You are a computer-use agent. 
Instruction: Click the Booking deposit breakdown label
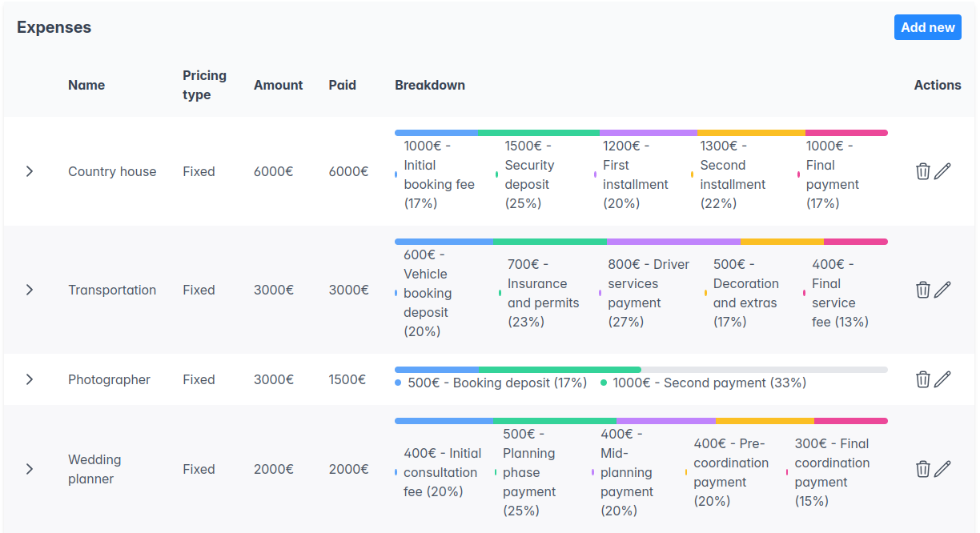click(496, 383)
